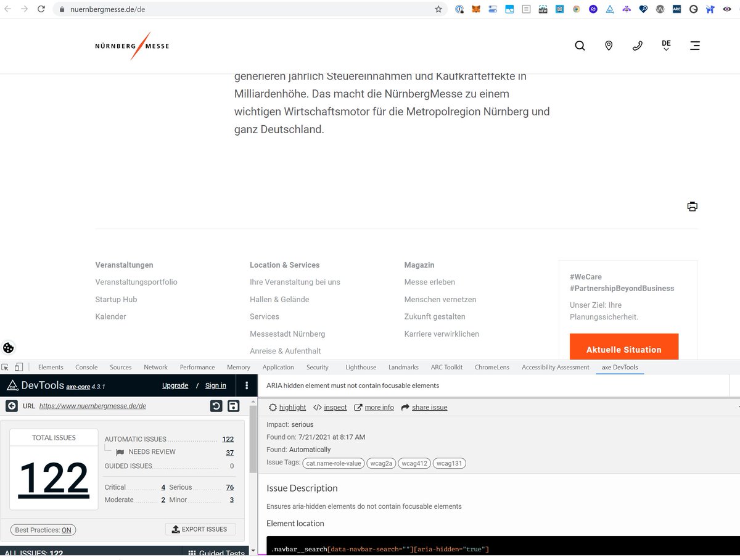
Task: Click the Startup Hub footer link
Action: (116, 299)
